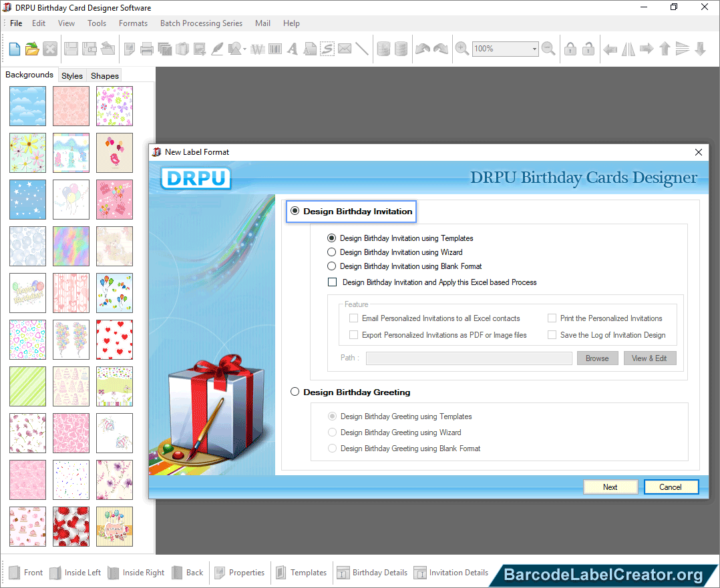Click the first floppy disk save icon
Screen dimensions: 720x588
(71, 49)
